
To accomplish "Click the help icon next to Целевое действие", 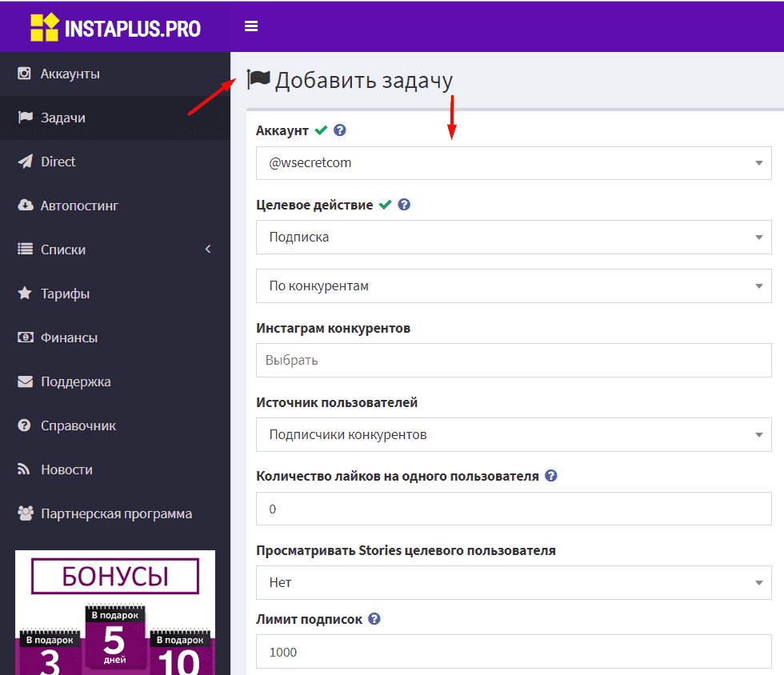I will 404,205.
